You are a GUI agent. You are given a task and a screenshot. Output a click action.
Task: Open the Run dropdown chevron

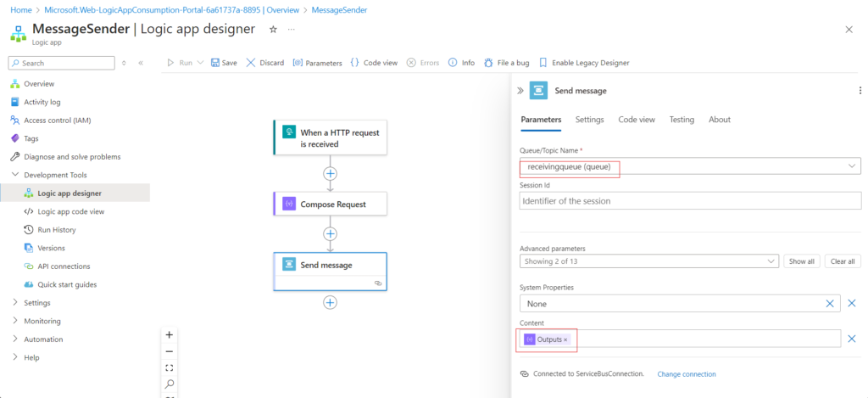pos(200,63)
